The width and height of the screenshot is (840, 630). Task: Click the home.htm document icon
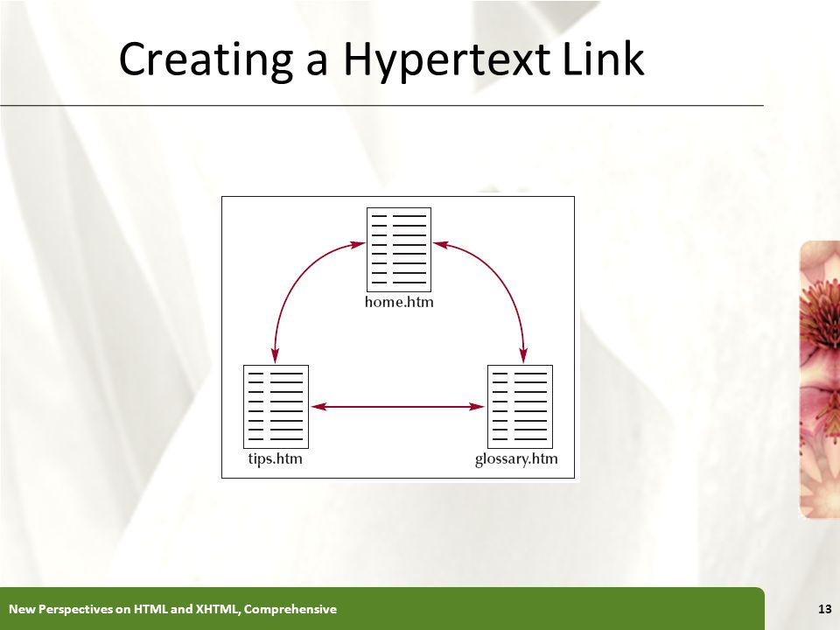click(x=399, y=249)
